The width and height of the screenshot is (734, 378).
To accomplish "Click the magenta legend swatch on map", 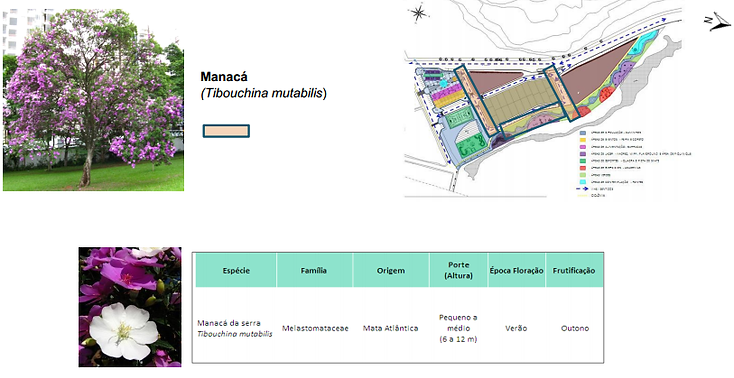I will tap(583, 147).
